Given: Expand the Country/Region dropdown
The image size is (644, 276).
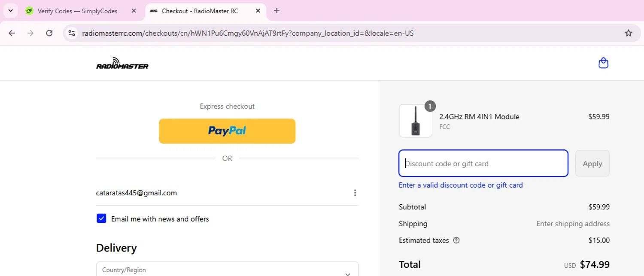Looking at the screenshot, I should pyautogui.click(x=227, y=269).
